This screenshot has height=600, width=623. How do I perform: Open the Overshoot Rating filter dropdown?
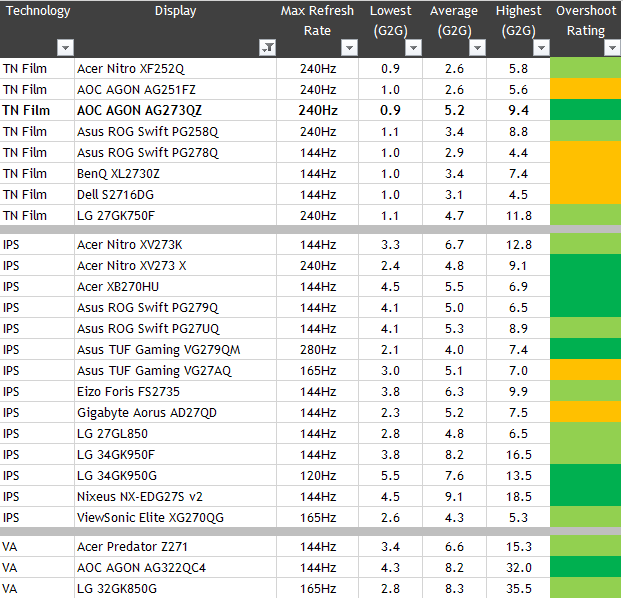click(x=611, y=47)
